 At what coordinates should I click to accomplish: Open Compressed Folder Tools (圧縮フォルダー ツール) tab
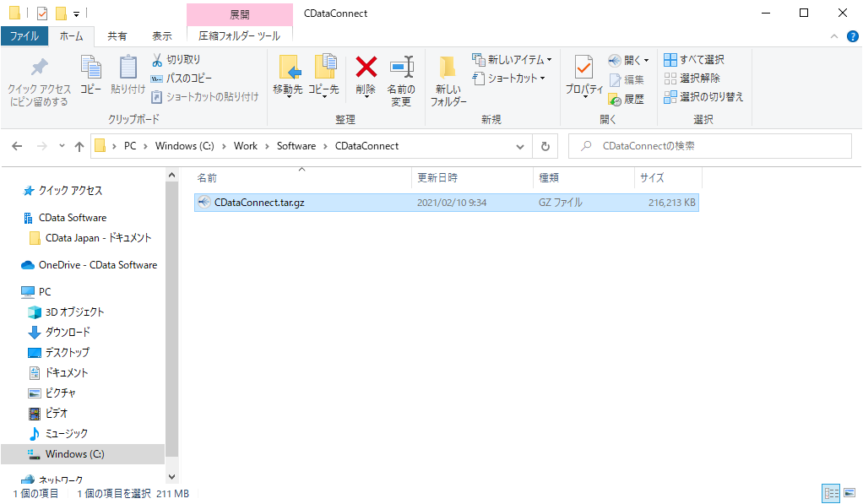(x=240, y=36)
